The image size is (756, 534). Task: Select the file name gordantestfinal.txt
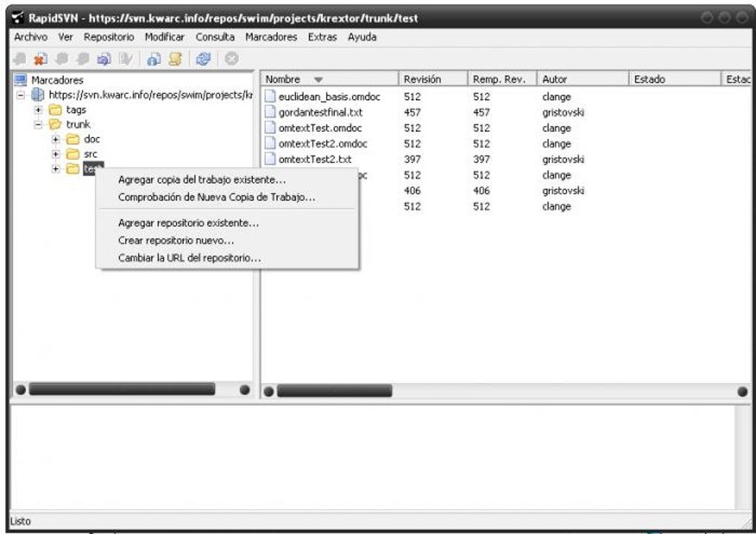tap(321, 113)
